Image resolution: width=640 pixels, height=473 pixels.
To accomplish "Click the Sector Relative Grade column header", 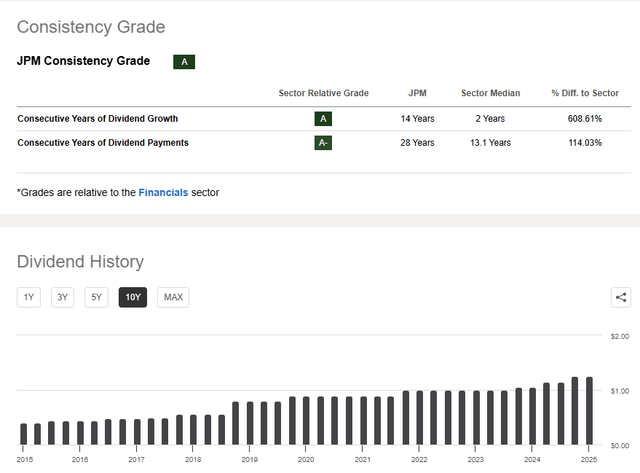I will (x=323, y=93).
